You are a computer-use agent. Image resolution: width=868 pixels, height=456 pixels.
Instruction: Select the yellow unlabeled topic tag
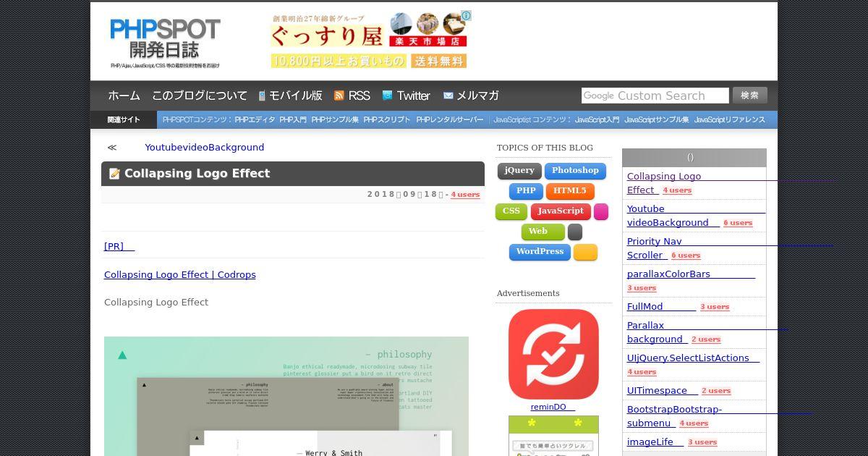click(x=585, y=252)
